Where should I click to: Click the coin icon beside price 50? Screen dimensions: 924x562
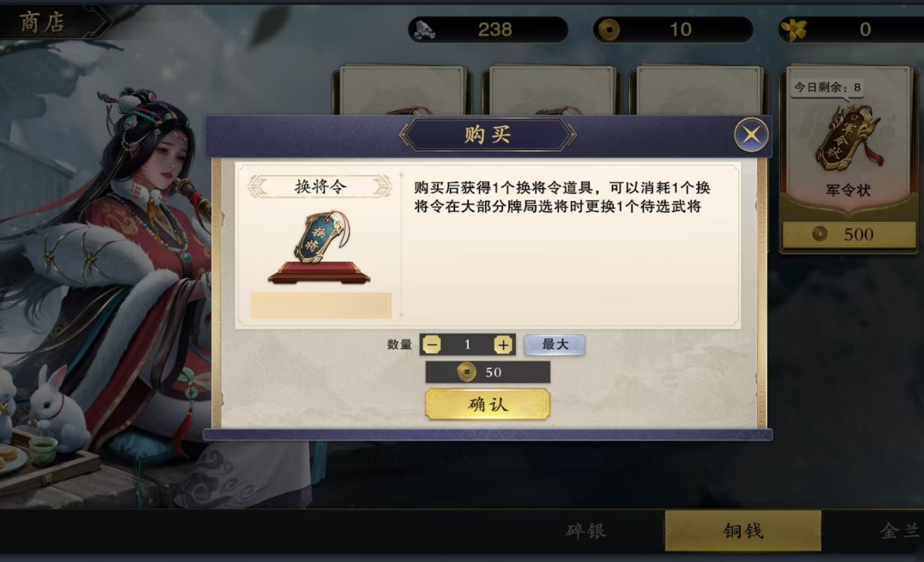coord(466,372)
